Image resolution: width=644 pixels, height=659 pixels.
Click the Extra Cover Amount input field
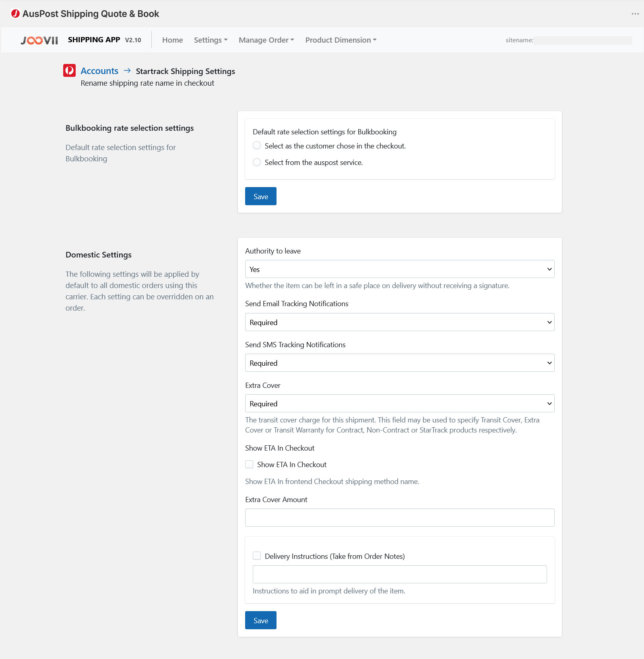point(400,518)
